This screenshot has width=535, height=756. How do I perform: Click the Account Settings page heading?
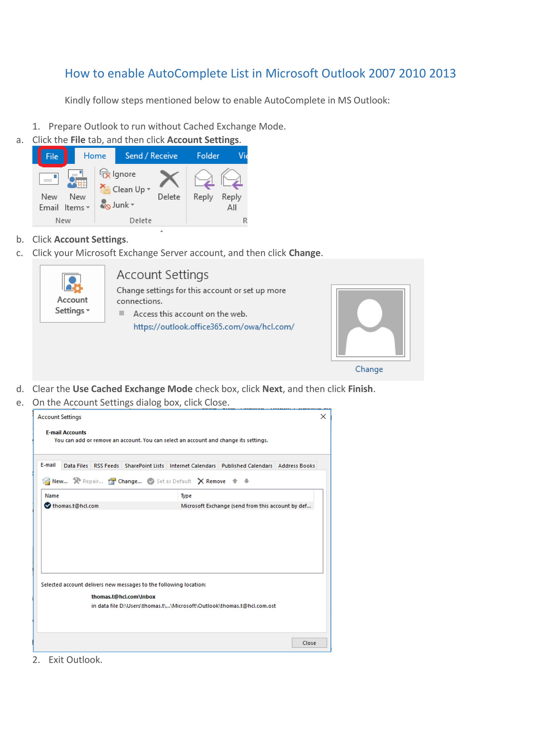(163, 275)
